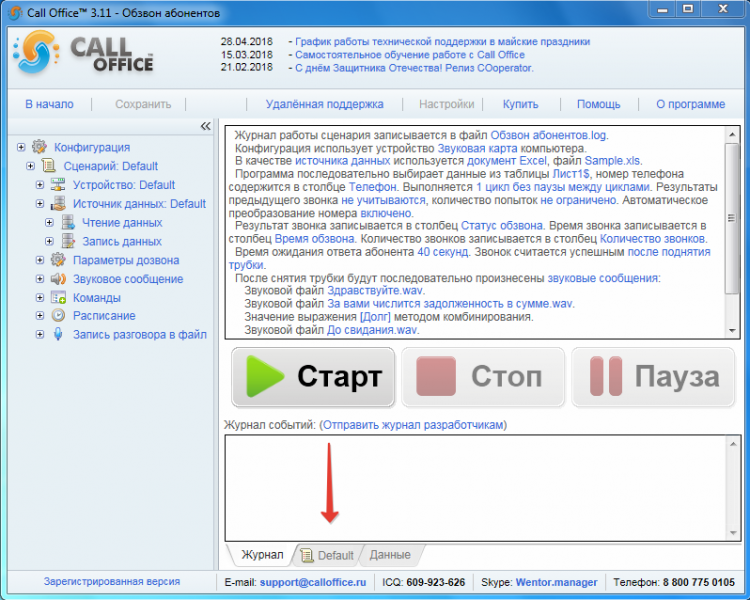The height and width of the screenshot is (600, 750).
Task: Open the В начало menu item
Action: click(49, 104)
